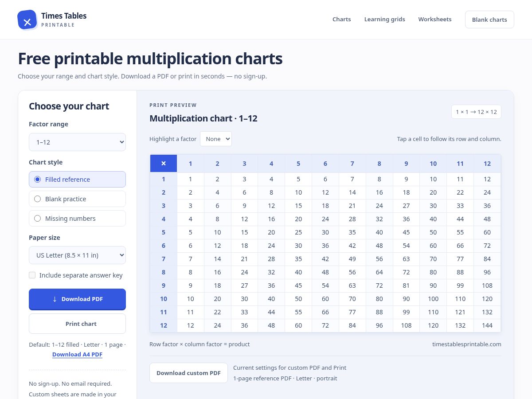
Task: Click the cell showing 64
Action: click(x=379, y=272)
